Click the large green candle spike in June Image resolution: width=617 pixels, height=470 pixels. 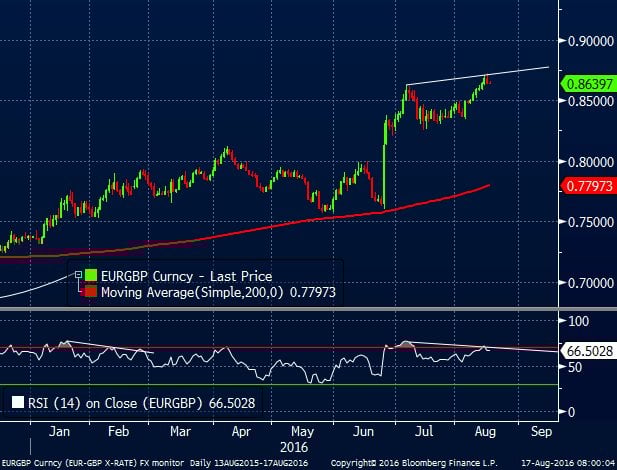(x=384, y=160)
